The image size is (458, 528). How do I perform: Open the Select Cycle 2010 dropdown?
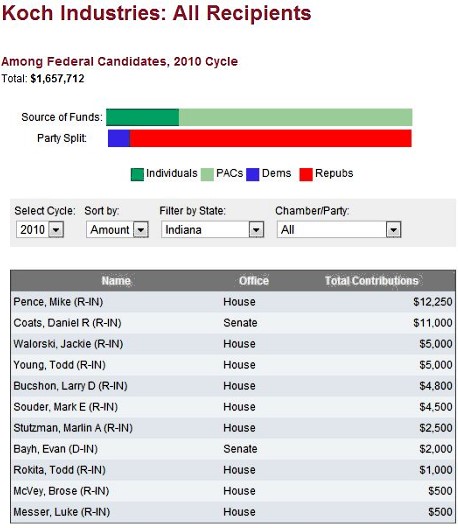[x=40, y=230]
